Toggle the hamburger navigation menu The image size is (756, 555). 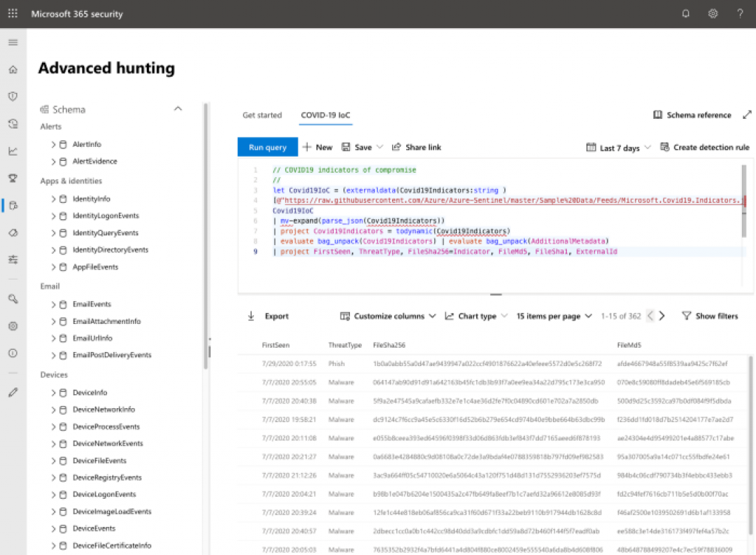[13, 42]
